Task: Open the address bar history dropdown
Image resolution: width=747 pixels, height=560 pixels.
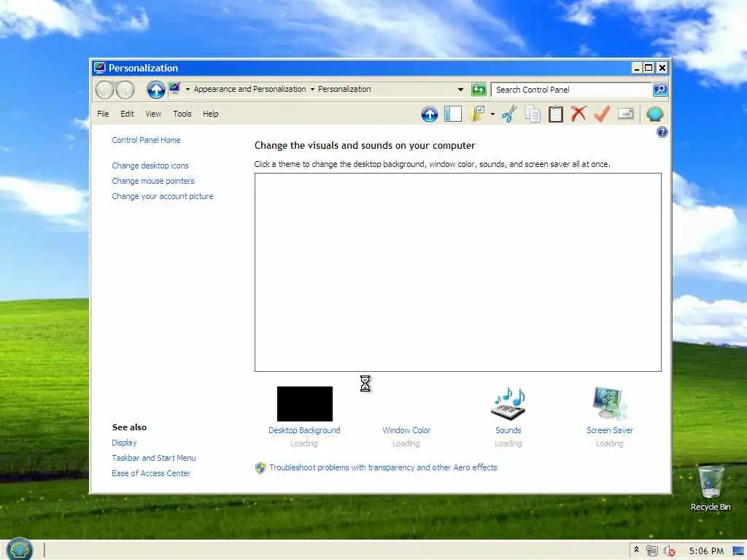Action: tap(460, 89)
